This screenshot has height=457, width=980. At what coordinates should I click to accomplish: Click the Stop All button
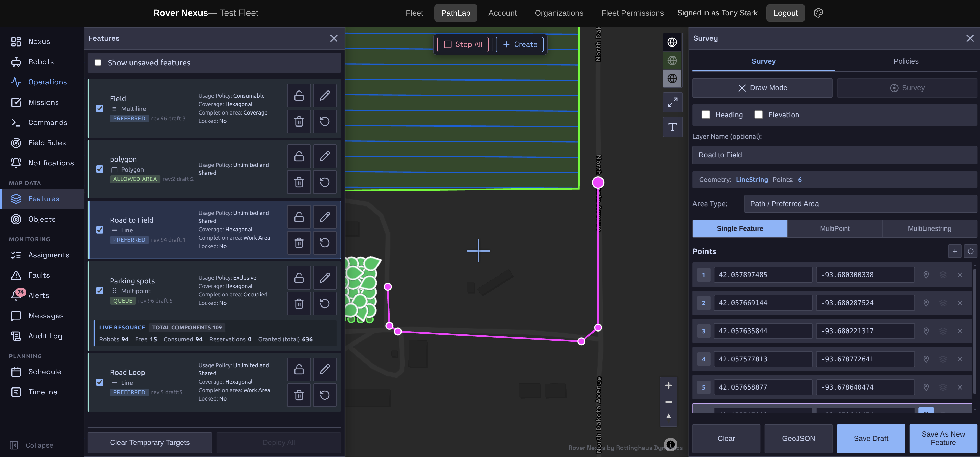463,44
